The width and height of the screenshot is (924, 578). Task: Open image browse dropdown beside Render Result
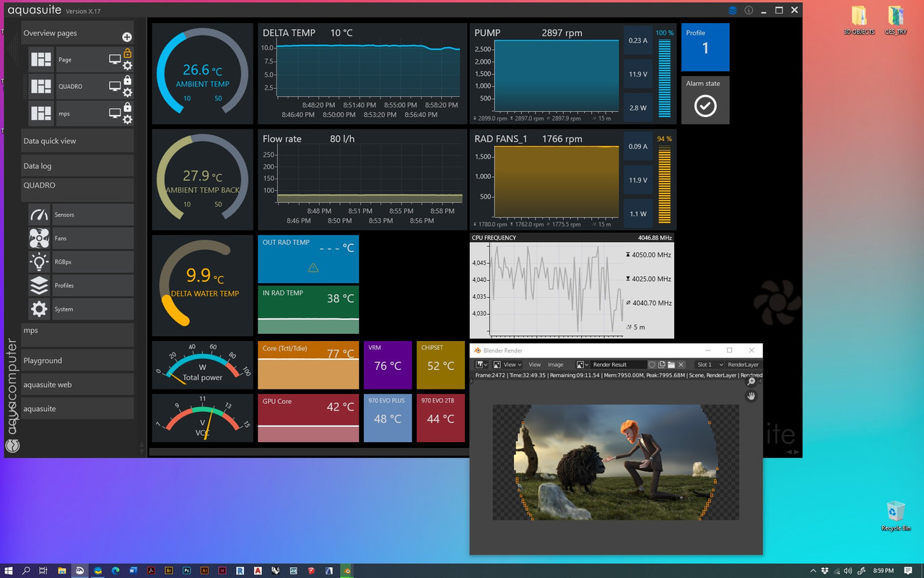(x=583, y=365)
